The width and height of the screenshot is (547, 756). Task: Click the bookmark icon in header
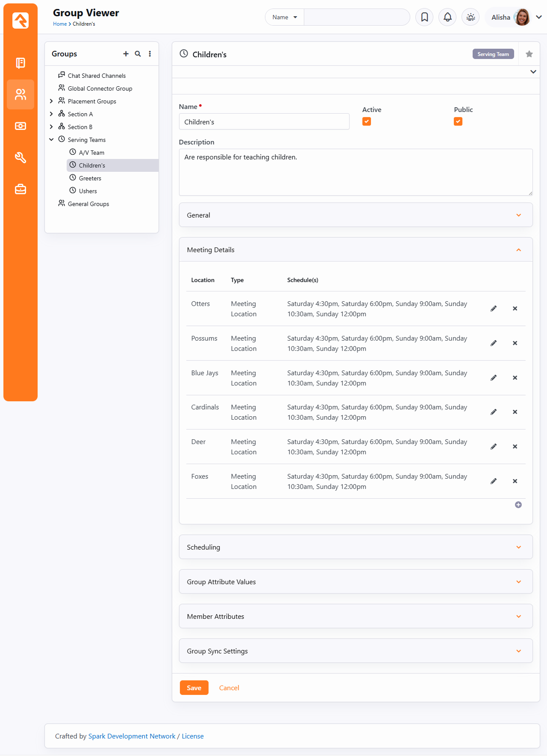coord(424,17)
